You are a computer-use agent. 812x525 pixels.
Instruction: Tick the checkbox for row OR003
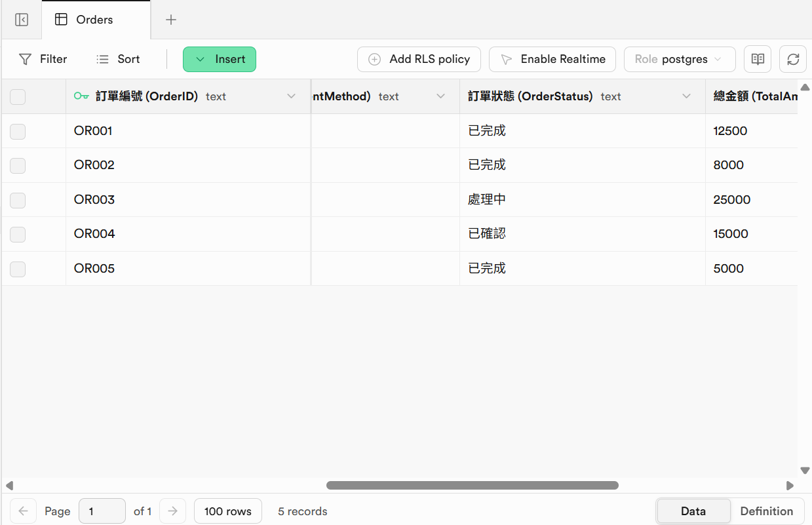click(x=18, y=200)
